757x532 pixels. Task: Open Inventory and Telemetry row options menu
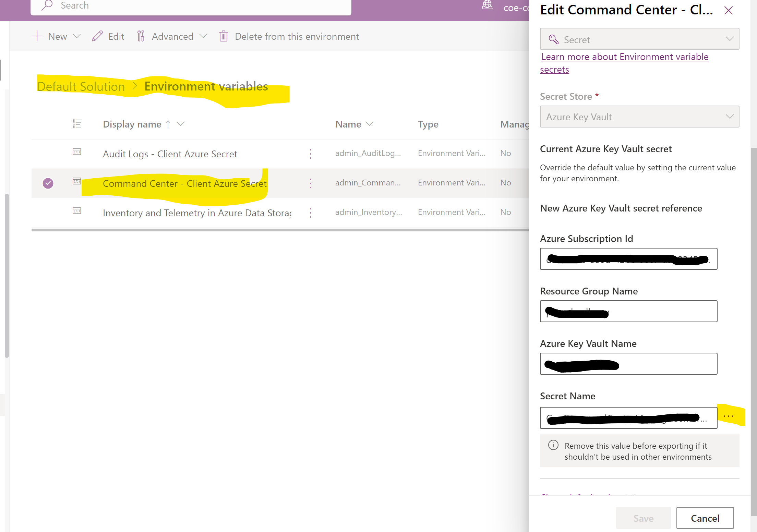[310, 213]
